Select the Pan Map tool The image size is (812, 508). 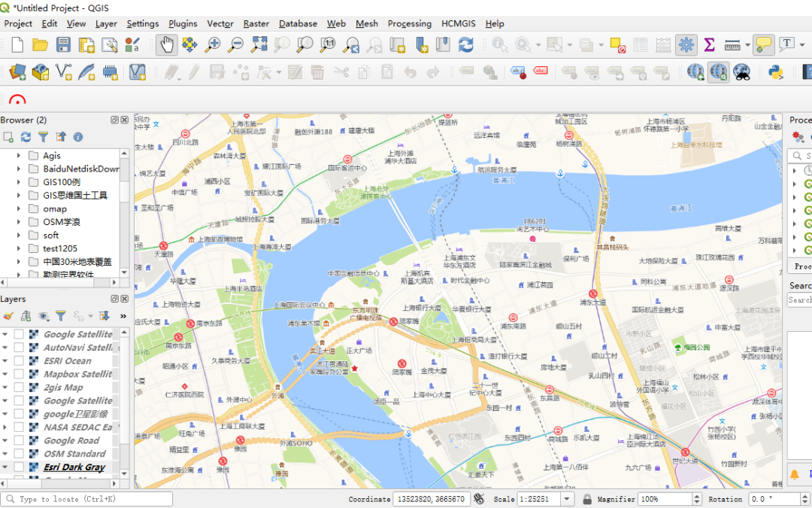[x=164, y=45]
